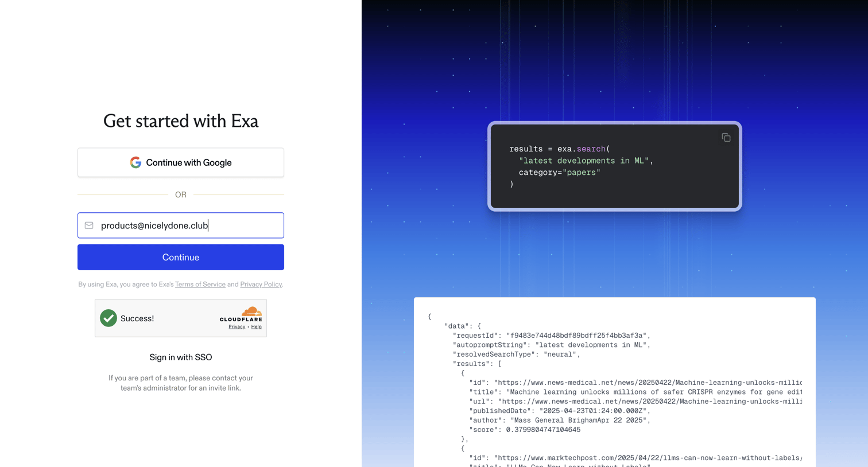Focus the email address input field
The height and width of the screenshot is (467, 868).
(181, 225)
